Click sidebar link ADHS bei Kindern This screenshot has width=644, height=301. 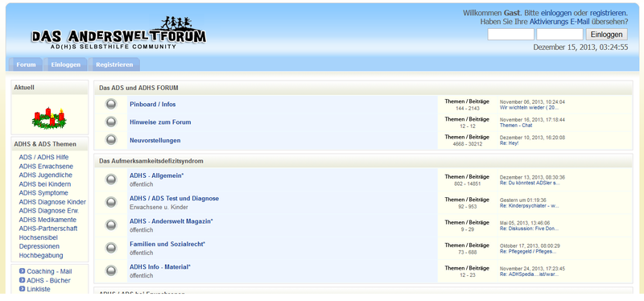(45, 184)
